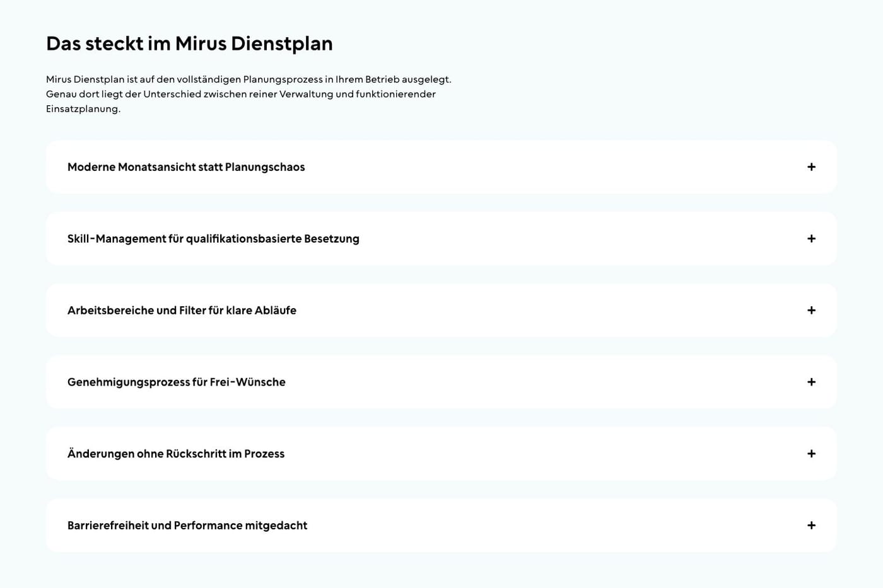Click intro paragraph starting 'Mirus Dienstplan ist auf'

(249, 94)
